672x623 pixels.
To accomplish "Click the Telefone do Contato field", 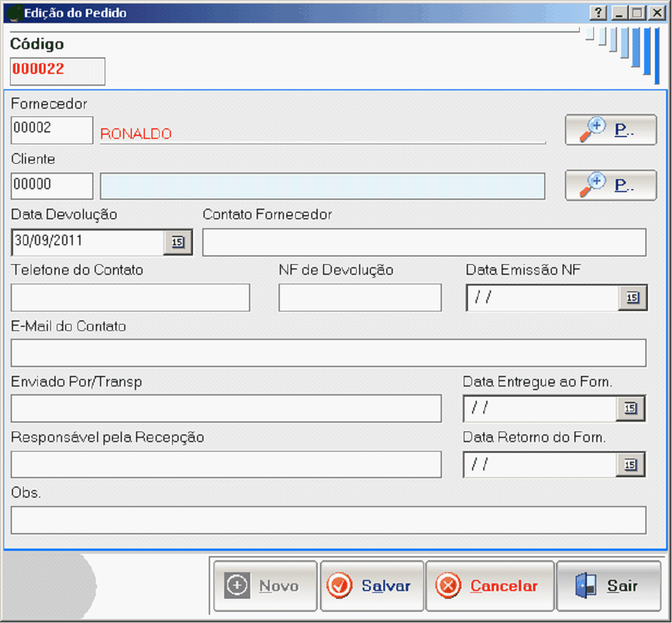I will (130, 298).
